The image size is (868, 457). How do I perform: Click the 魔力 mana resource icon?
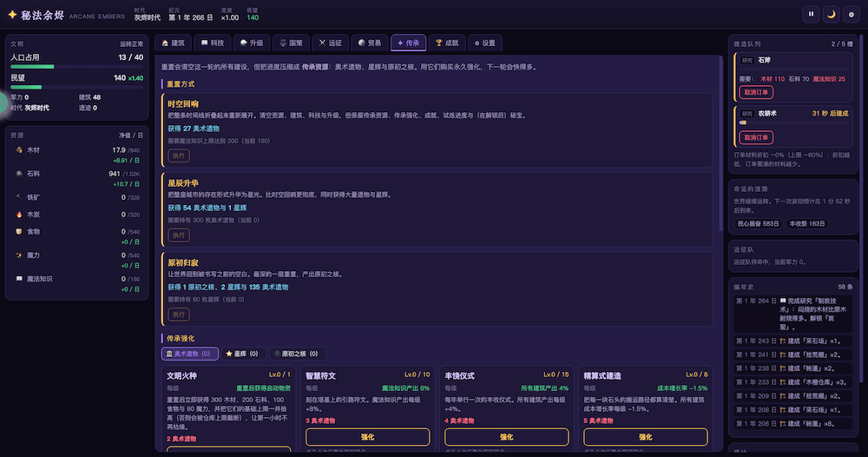pyautogui.click(x=19, y=255)
